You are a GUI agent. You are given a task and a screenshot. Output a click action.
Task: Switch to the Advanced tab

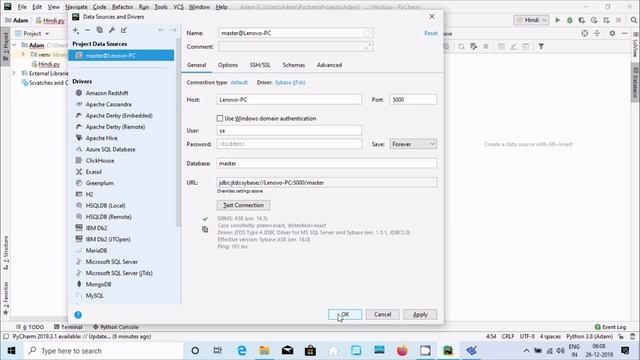pyautogui.click(x=329, y=65)
